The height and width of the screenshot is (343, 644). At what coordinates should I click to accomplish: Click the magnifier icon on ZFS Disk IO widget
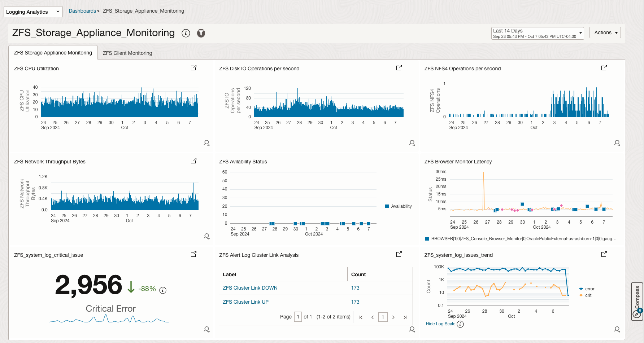point(412,143)
